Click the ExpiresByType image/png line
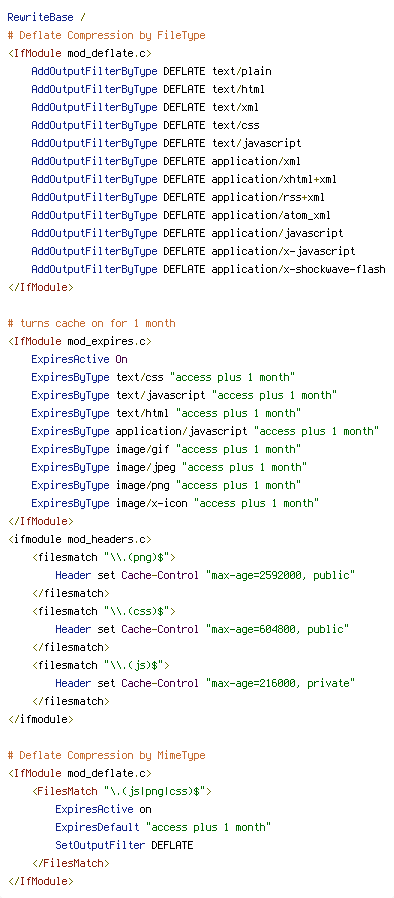This screenshot has height=898, width=394. tap(166, 485)
